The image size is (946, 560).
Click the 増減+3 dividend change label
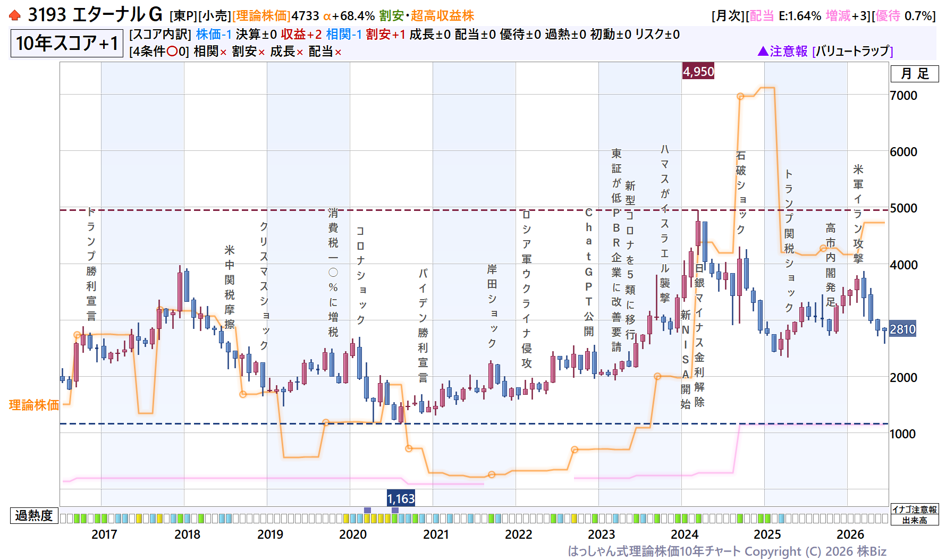tap(847, 16)
